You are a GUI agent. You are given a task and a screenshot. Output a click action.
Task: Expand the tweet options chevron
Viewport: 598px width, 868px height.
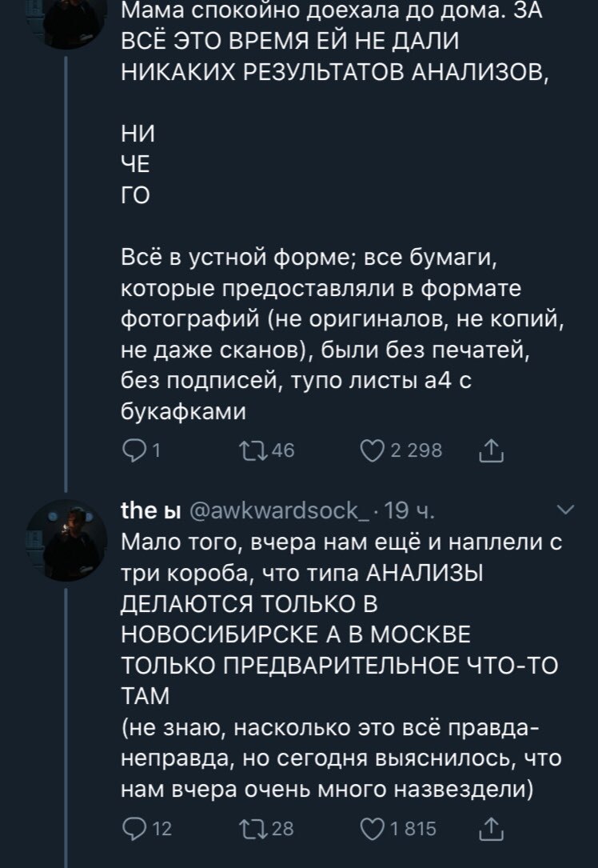564,510
